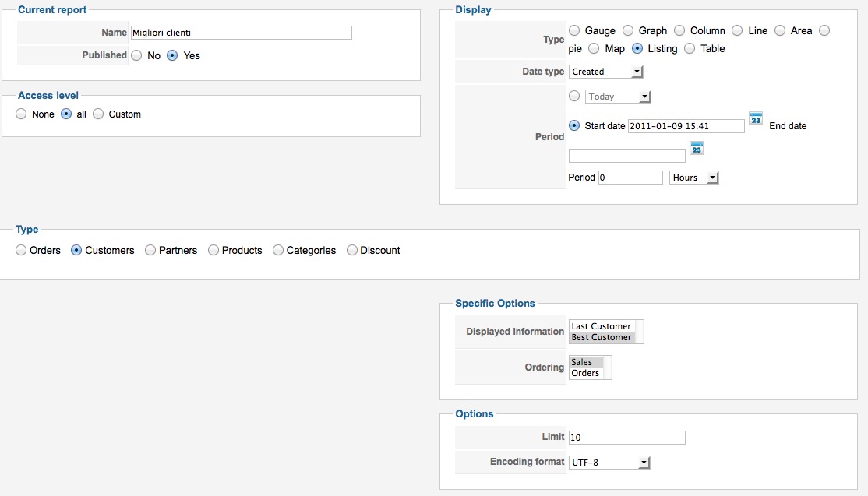Screen dimensions: 868x496
Task: Select Last Customer in Displayed Information
Action: coord(602,326)
